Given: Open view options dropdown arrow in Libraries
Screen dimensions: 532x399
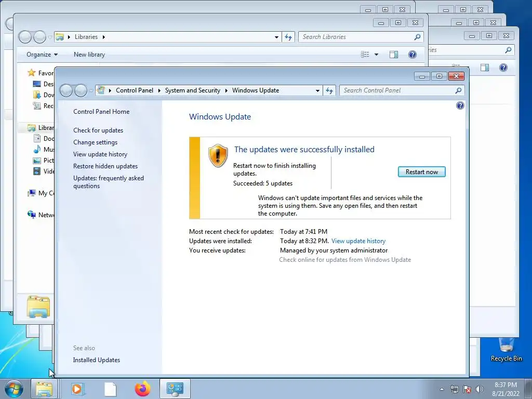Looking at the screenshot, I should click(x=376, y=55).
